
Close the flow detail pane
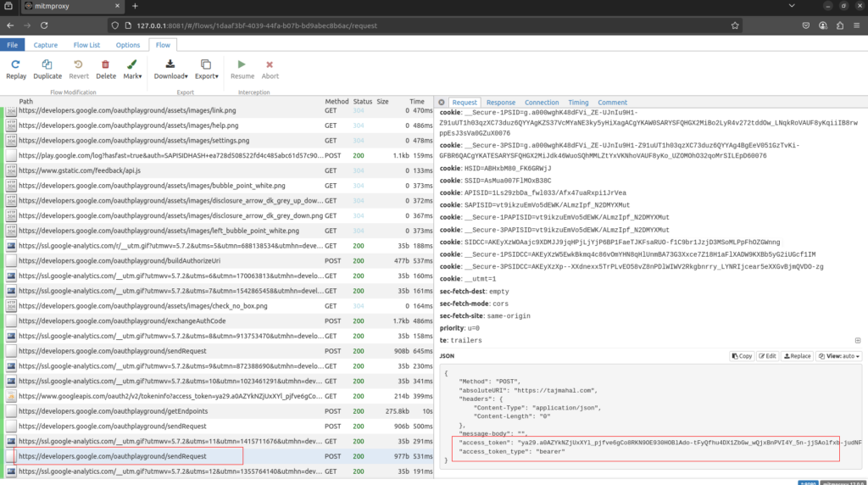pos(441,103)
